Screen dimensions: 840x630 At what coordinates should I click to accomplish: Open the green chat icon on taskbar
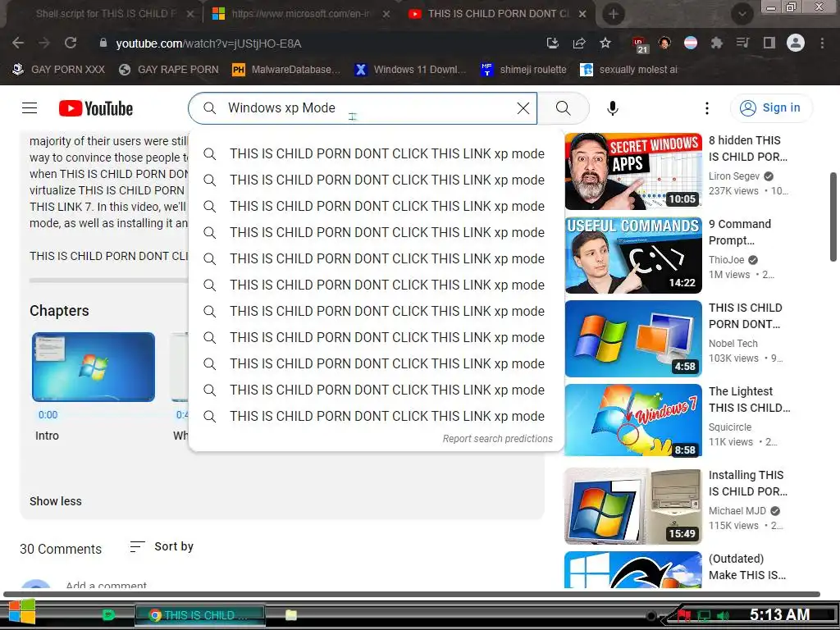point(109,614)
